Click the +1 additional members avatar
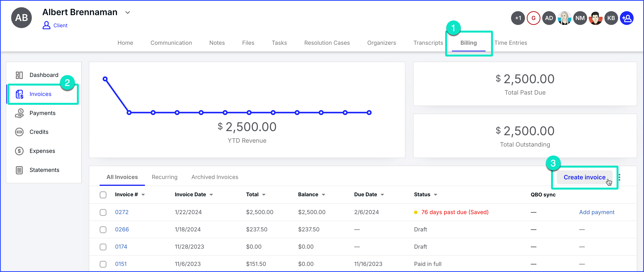The image size is (644, 272). 518,18
